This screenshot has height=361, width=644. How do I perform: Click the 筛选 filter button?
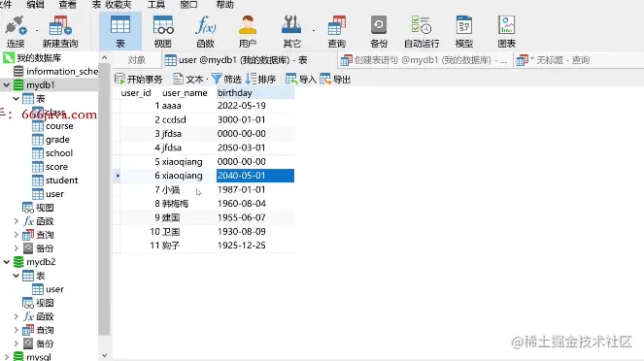[x=226, y=80]
